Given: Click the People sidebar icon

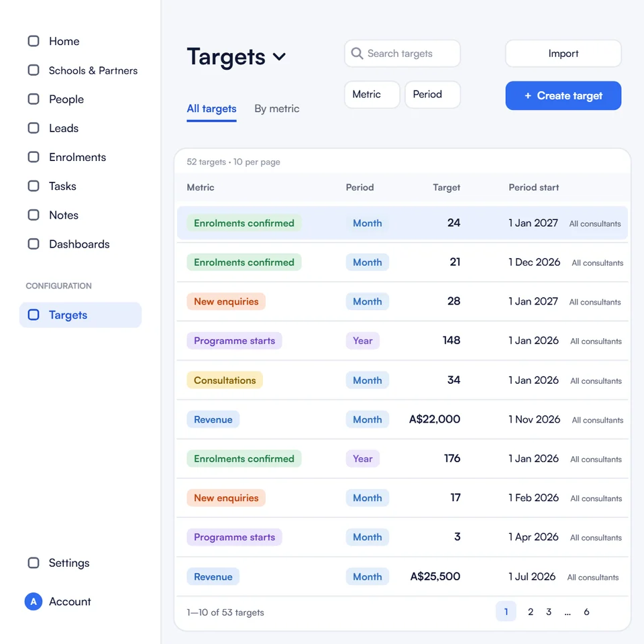Looking at the screenshot, I should (34, 99).
